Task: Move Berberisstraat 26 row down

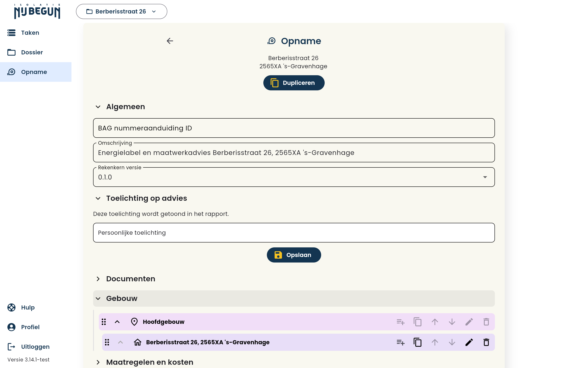Action: pos(452,342)
